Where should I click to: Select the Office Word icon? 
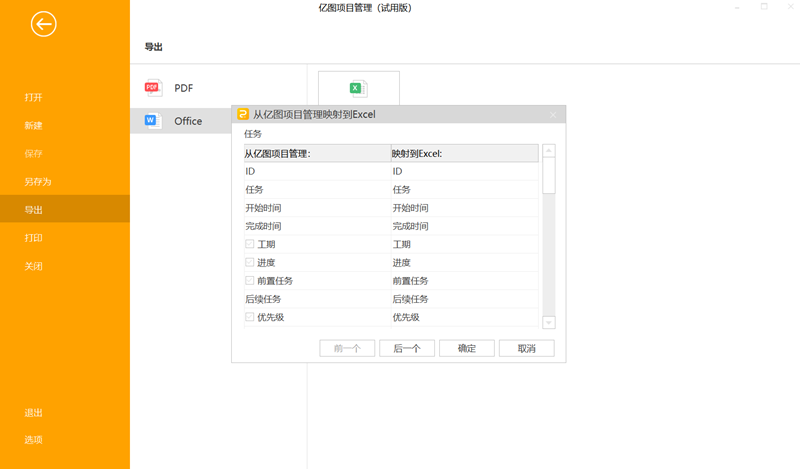coord(153,121)
